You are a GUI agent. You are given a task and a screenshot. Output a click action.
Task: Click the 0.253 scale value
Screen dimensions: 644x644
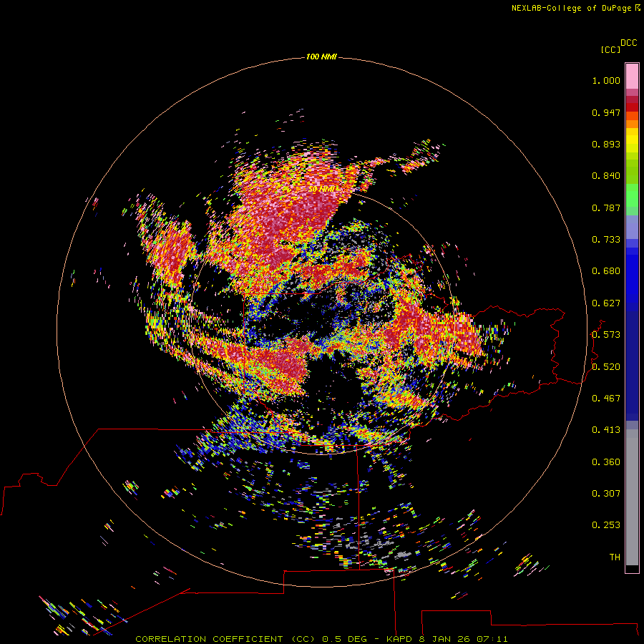tap(606, 525)
